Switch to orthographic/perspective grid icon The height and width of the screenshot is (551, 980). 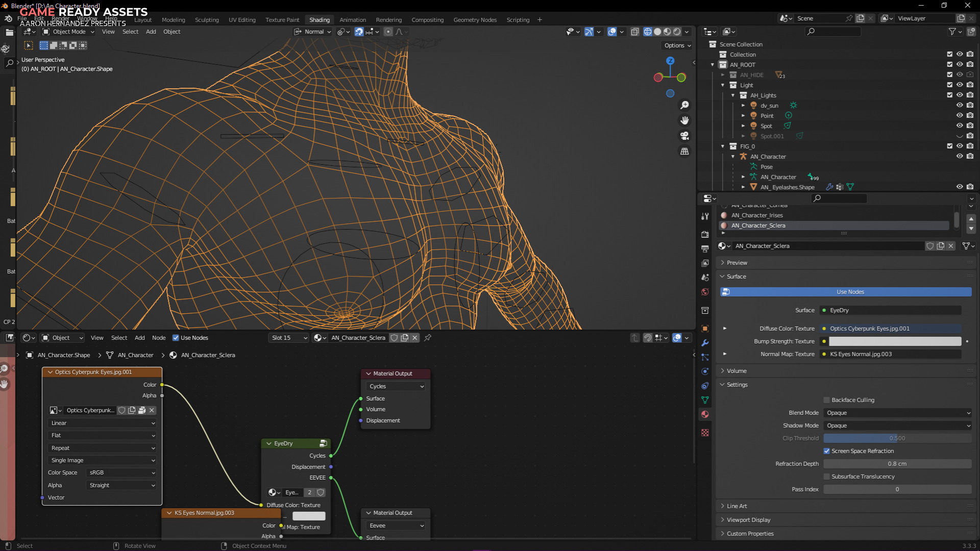[684, 152]
